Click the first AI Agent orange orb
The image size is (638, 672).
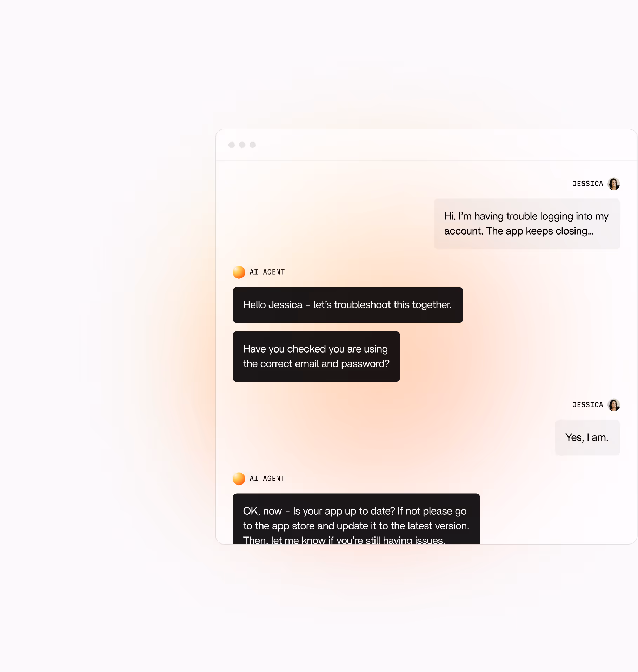239,272
